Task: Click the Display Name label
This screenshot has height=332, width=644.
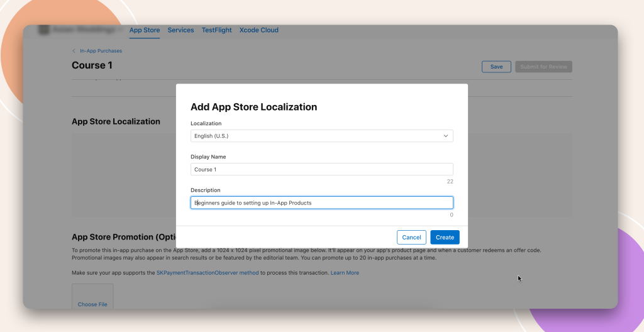Action: point(208,157)
